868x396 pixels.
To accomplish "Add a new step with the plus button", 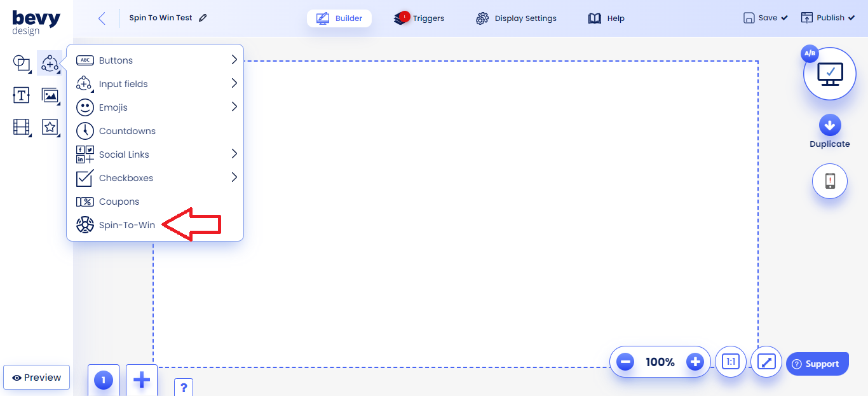I will point(141,379).
